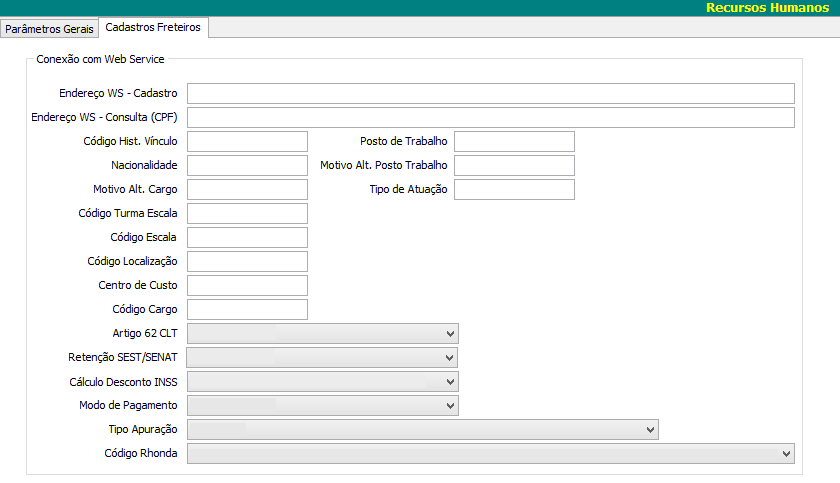Open the Cálculo Desconto INSS dropdown
Screen dimensions: 840x483
point(322,382)
